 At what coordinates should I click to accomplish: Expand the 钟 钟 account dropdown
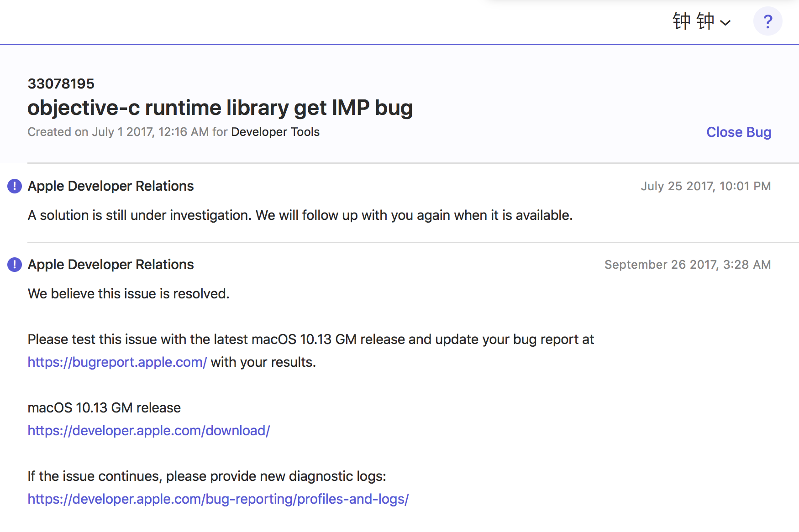pos(702,21)
